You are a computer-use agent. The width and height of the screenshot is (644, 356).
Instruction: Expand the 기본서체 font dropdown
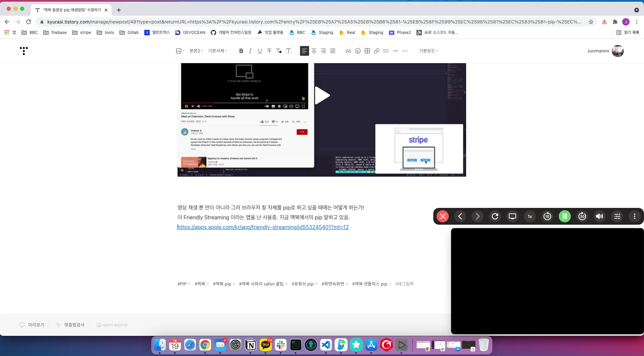click(x=217, y=51)
